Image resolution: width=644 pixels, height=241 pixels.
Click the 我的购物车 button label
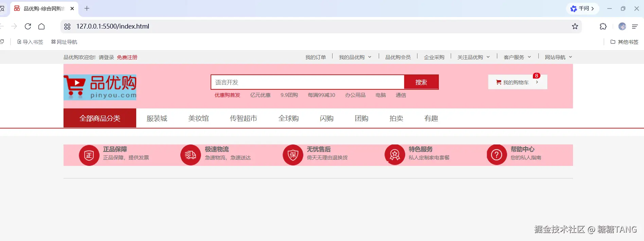[x=516, y=82]
